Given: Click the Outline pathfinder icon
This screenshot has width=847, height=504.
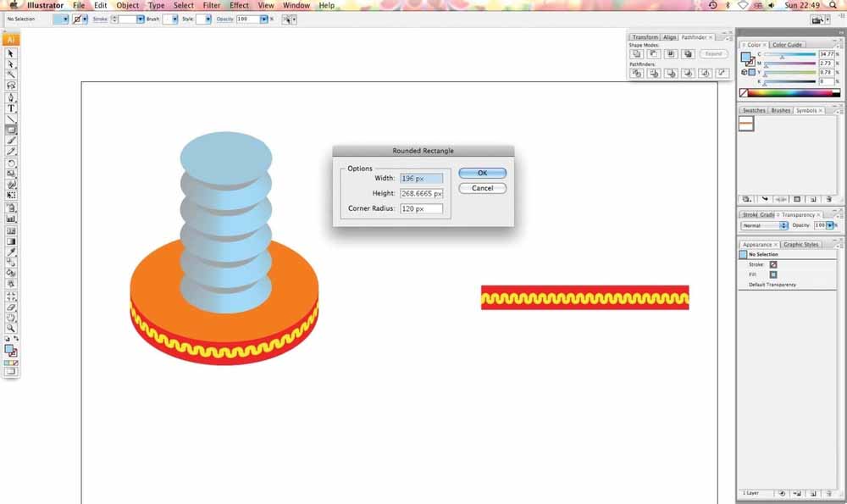Looking at the screenshot, I should pos(705,73).
